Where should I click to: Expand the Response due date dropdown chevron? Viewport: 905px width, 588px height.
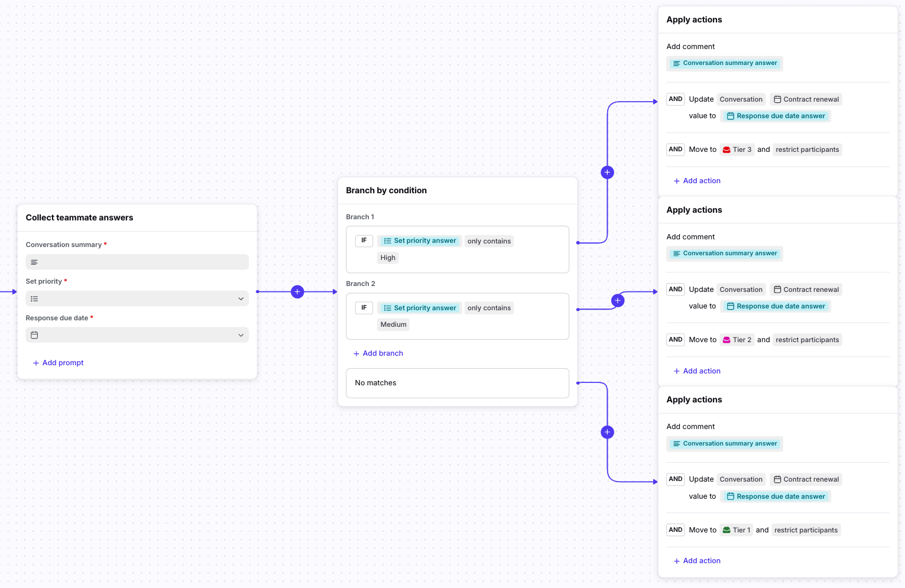pyautogui.click(x=241, y=335)
